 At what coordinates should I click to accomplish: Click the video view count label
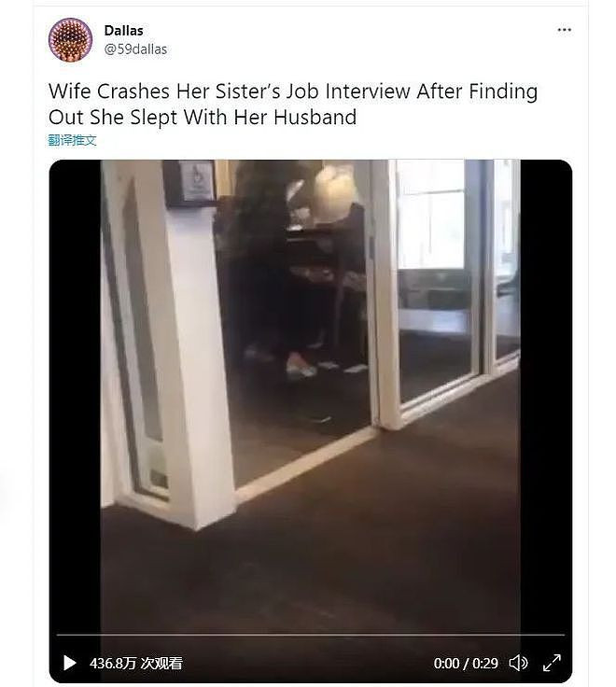pyautogui.click(x=136, y=664)
